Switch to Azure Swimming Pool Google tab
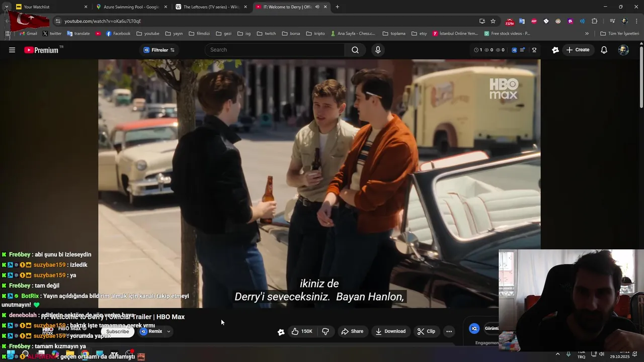Image resolution: width=644 pixels, height=362 pixels. pyautogui.click(x=130, y=7)
